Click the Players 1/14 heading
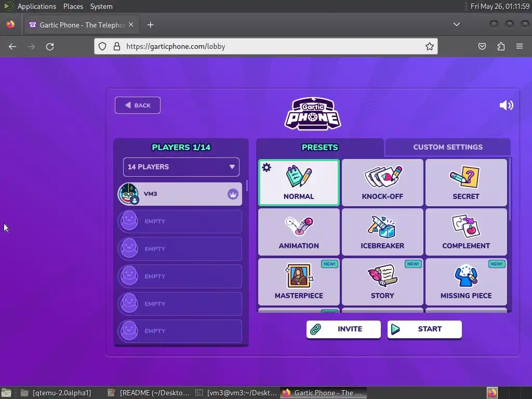This screenshot has height=399, width=532. click(181, 147)
